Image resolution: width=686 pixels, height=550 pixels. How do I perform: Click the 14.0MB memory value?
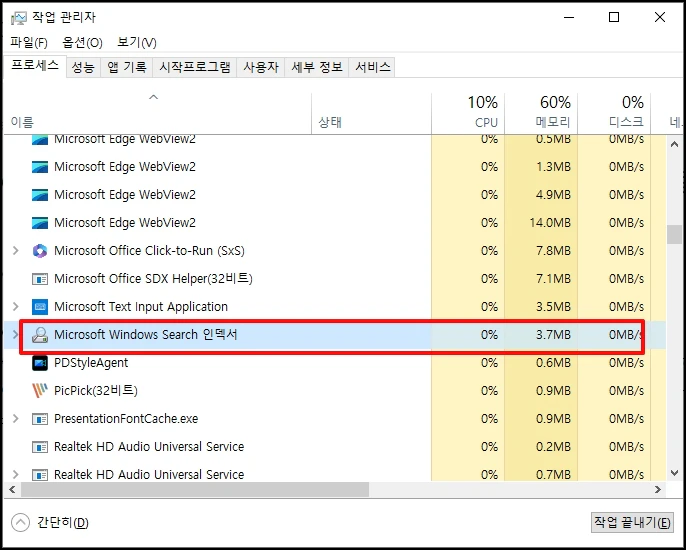coord(550,223)
